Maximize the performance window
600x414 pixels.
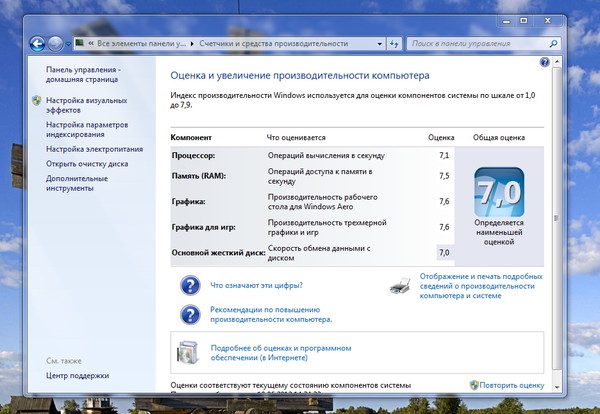[x=524, y=21]
